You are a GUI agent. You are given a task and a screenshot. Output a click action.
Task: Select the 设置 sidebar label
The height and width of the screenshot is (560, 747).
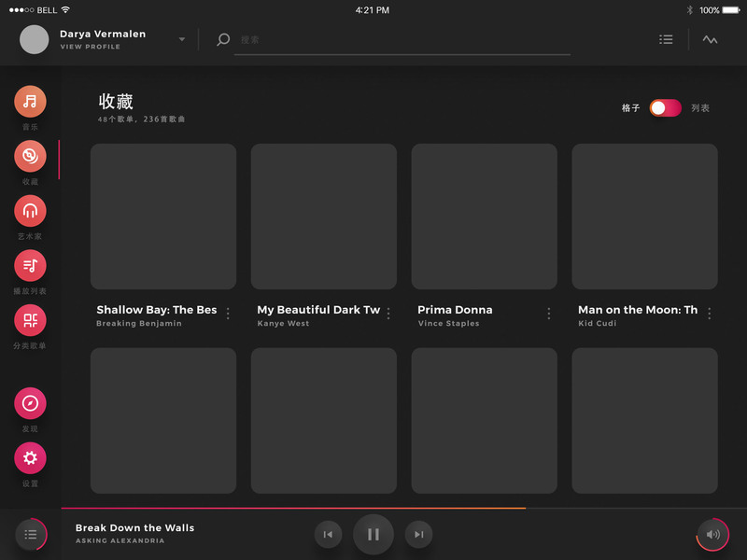tap(30, 483)
